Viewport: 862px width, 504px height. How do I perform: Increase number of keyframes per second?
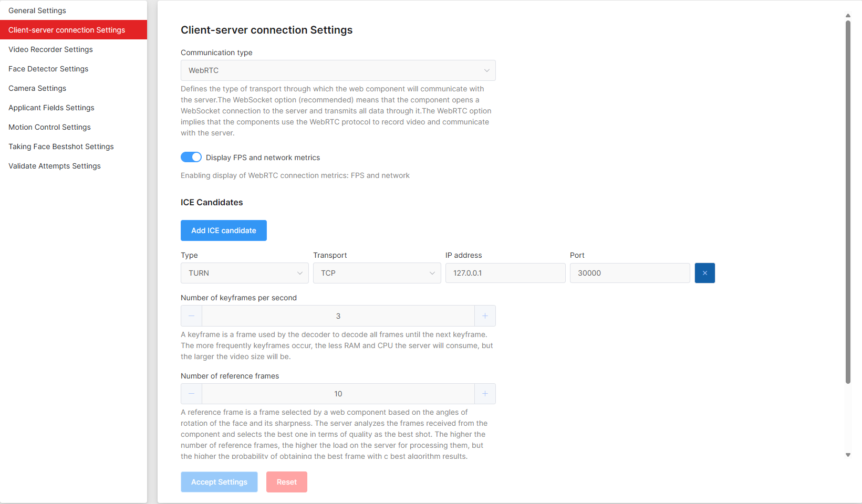(485, 316)
